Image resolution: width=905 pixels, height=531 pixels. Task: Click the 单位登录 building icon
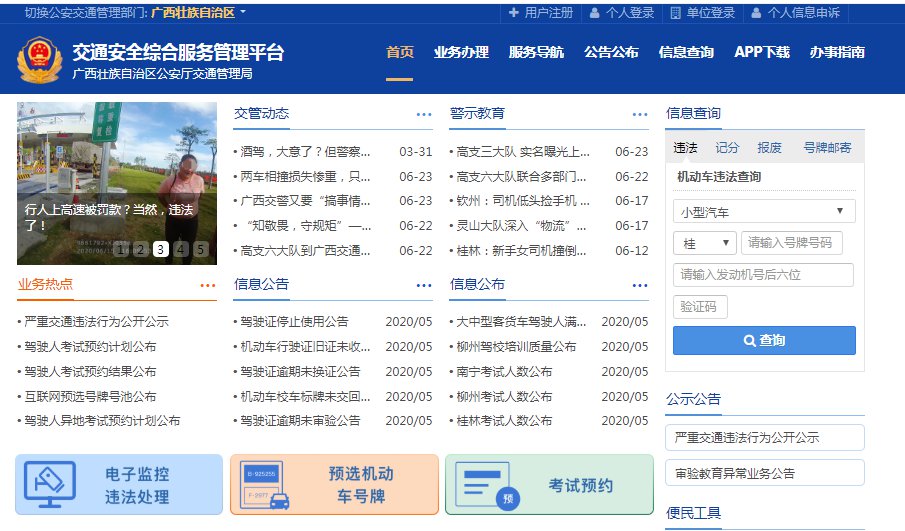(675, 13)
